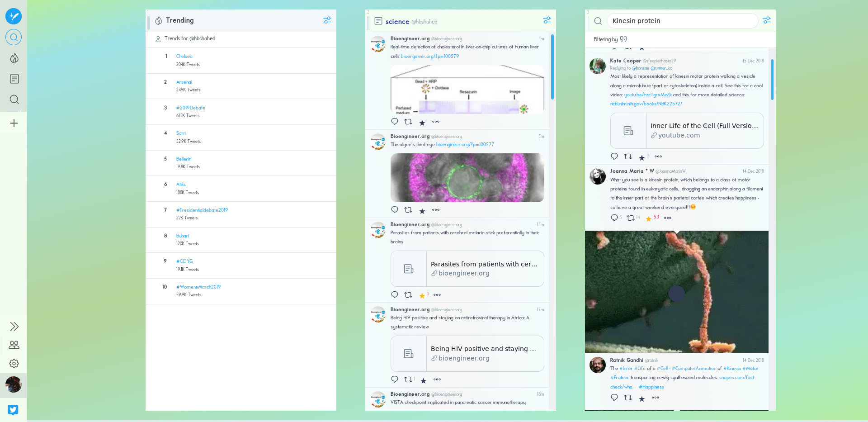This screenshot has height=422, width=868.
Task: Open the Arsenal trend
Action: pos(184,82)
